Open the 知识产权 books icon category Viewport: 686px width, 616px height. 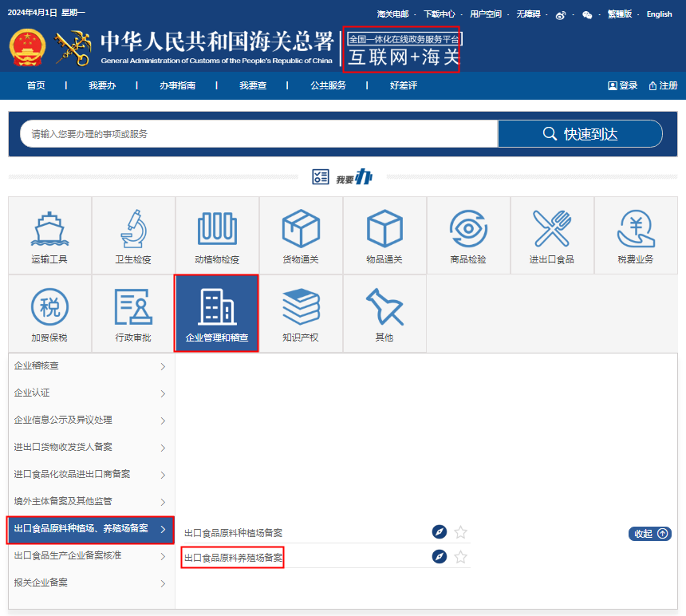point(301,314)
